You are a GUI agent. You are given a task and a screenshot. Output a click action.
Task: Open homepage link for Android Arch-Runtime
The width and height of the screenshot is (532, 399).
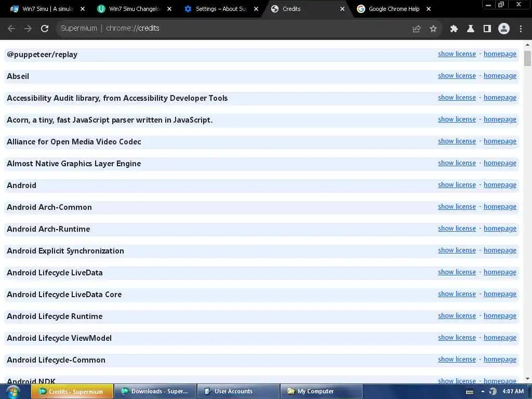(x=500, y=229)
